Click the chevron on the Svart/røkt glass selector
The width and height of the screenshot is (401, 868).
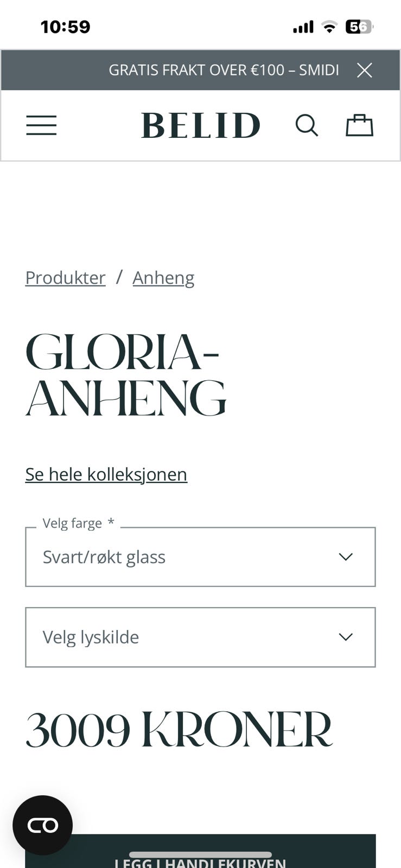click(x=346, y=557)
